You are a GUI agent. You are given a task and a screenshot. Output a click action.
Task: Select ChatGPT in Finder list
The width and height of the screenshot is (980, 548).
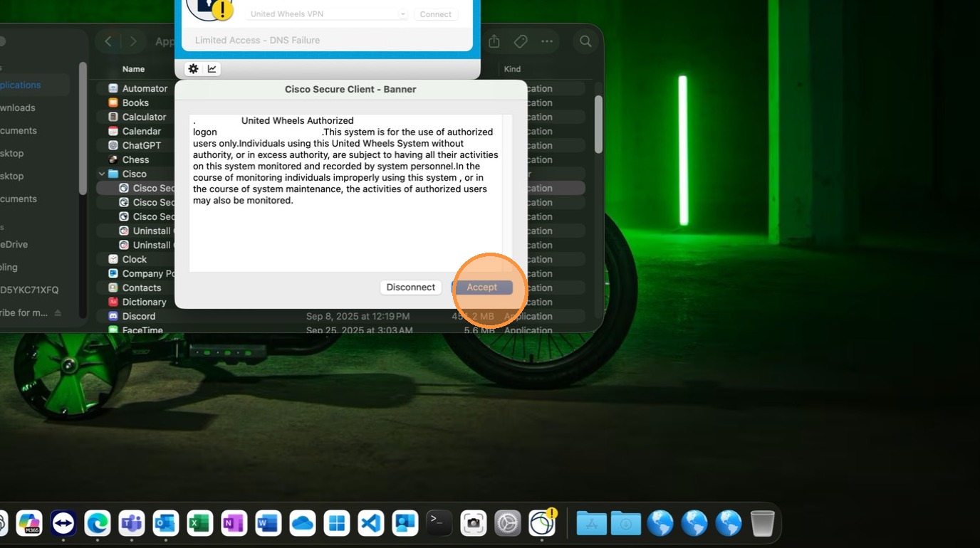142,145
